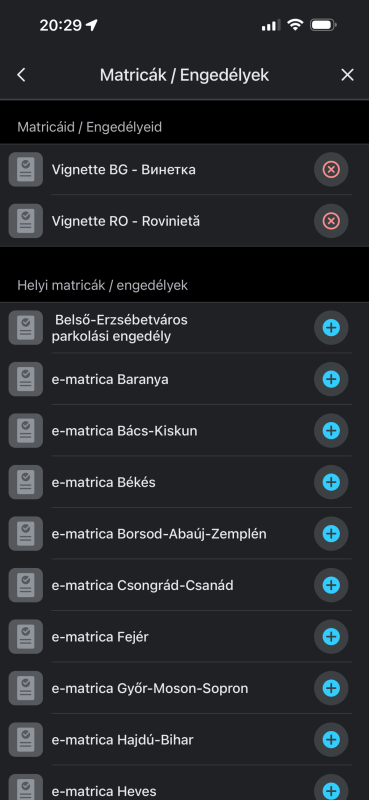The image size is (369, 800).
Task: Tap the document icon beside e-matrica Fejér
Action: (26, 637)
